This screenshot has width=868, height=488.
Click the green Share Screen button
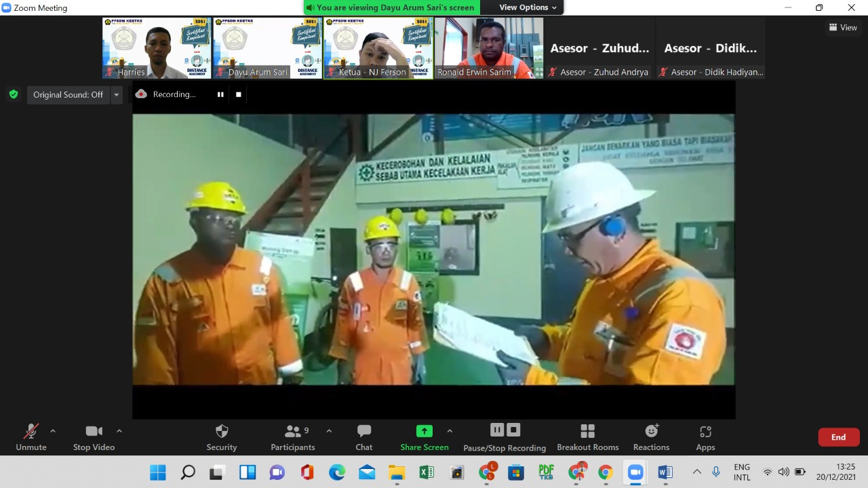point(425,438)
